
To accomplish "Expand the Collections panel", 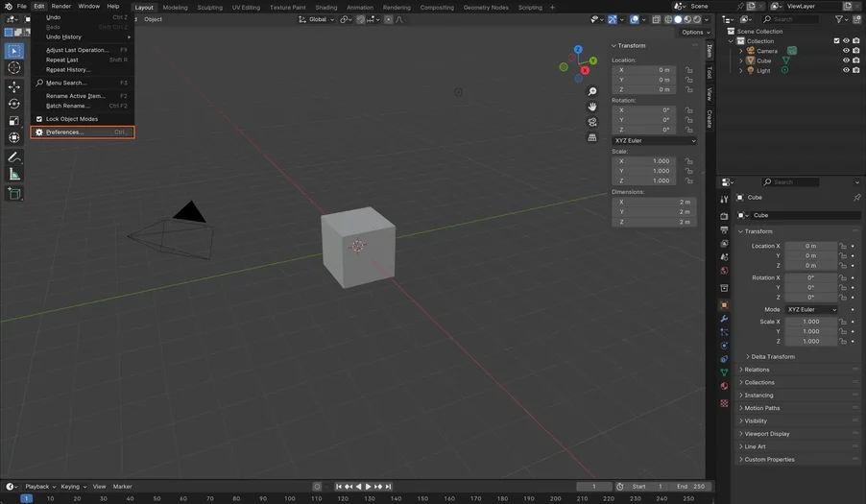I will (757, 382).
